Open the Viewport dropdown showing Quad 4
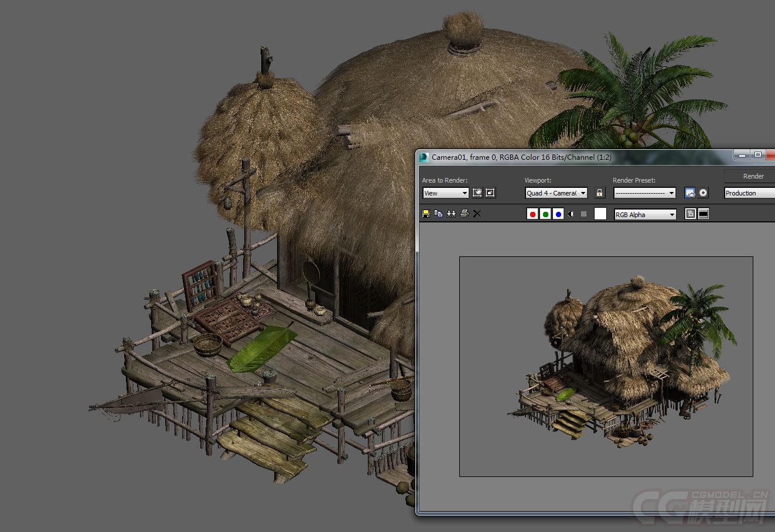The height and width of the screenshot is (532, 775). pos(556,193)
